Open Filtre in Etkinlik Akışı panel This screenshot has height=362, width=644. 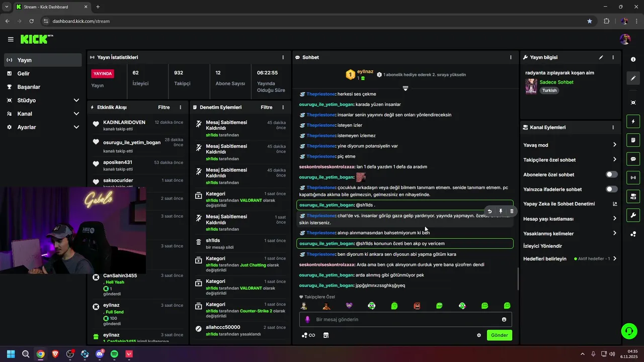(164, 107)
